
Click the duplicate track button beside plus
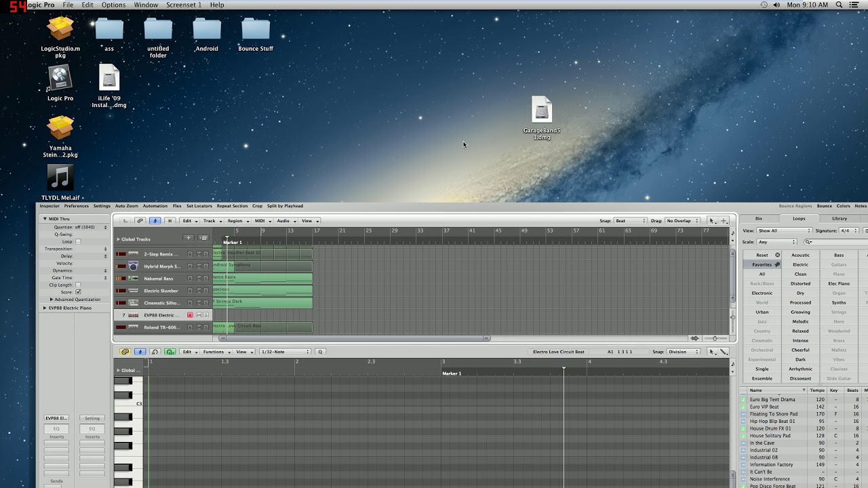[203, 238]
